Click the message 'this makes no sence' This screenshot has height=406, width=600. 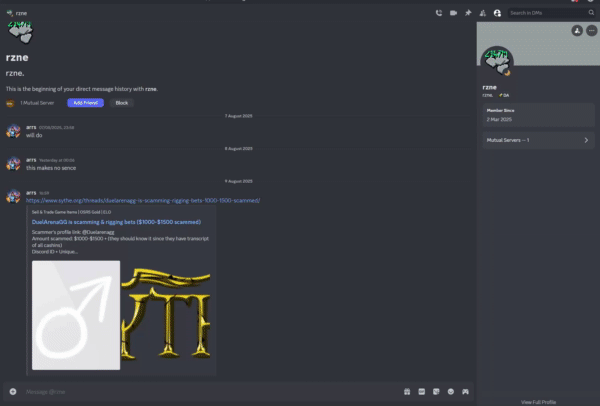coord(51,168)
